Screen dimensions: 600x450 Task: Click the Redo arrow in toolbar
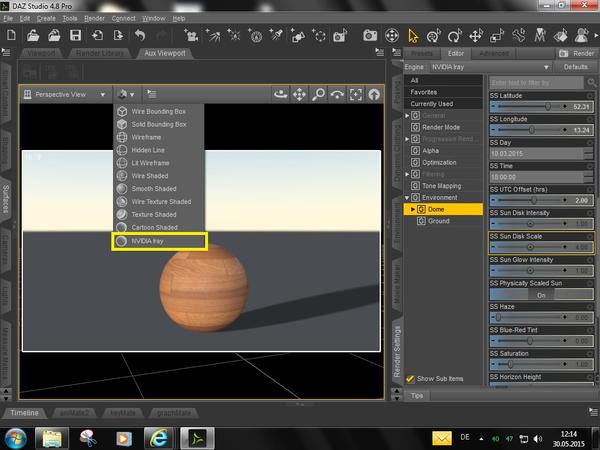point(161,36)
